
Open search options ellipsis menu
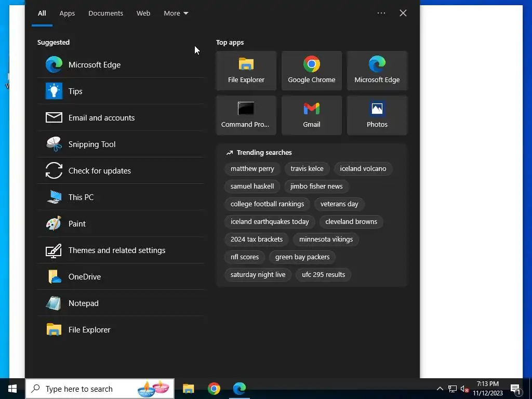click(x=381, y=13)
